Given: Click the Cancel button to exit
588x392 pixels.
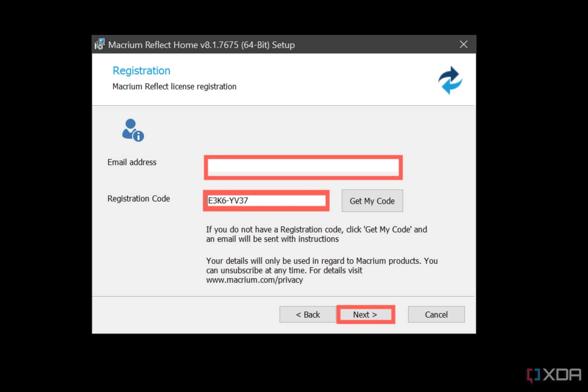Looking at the screenshot, I should [x=436, y=314].
